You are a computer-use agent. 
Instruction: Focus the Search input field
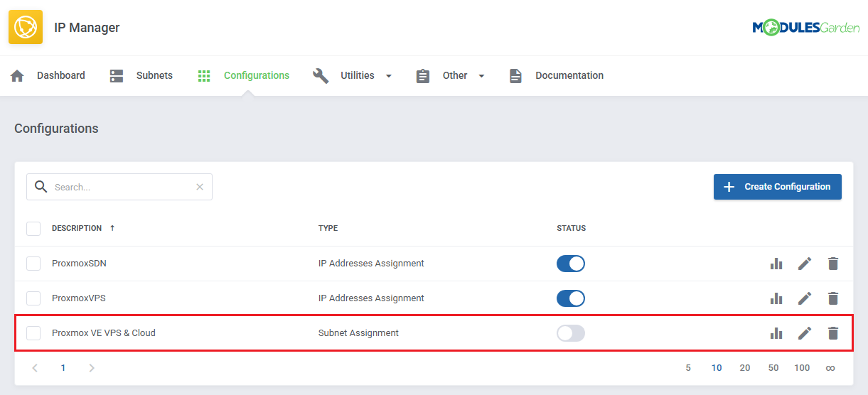coord(121,188)
